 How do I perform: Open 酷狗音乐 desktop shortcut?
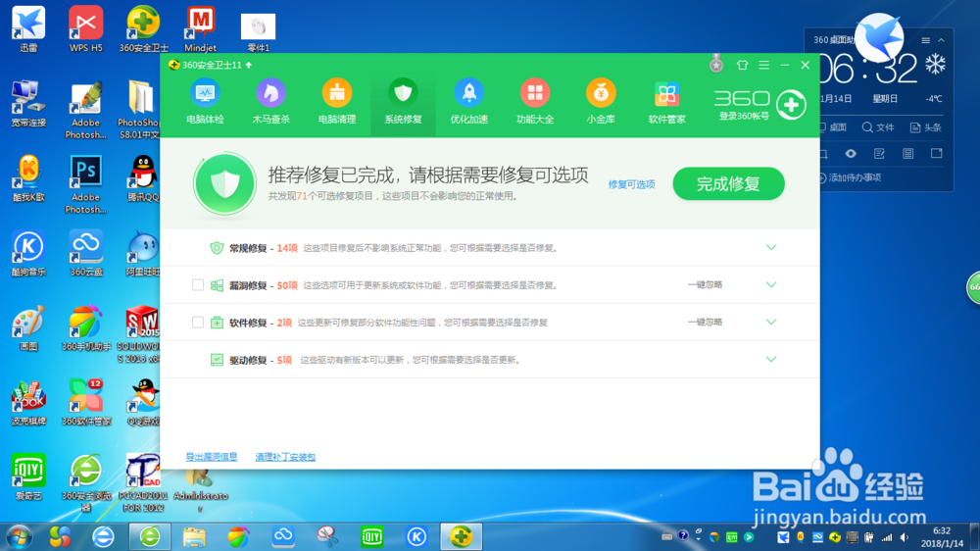[28, 253]
